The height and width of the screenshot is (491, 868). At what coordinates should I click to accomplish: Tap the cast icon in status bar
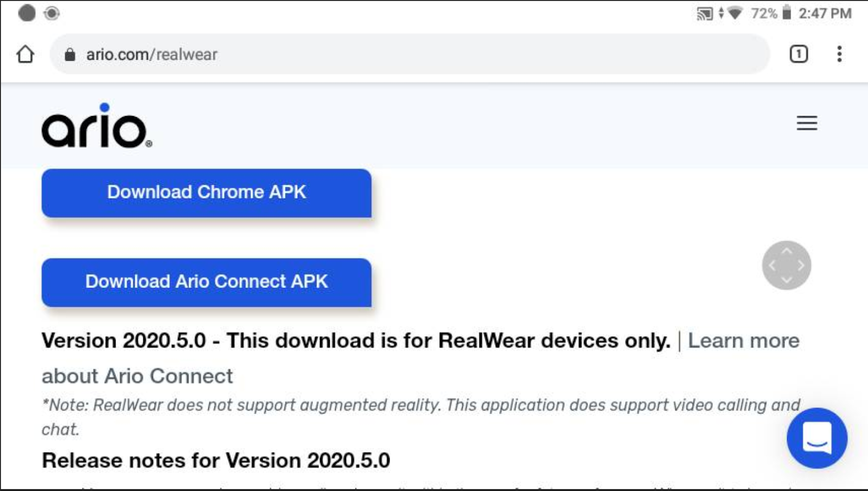(704, 13)
